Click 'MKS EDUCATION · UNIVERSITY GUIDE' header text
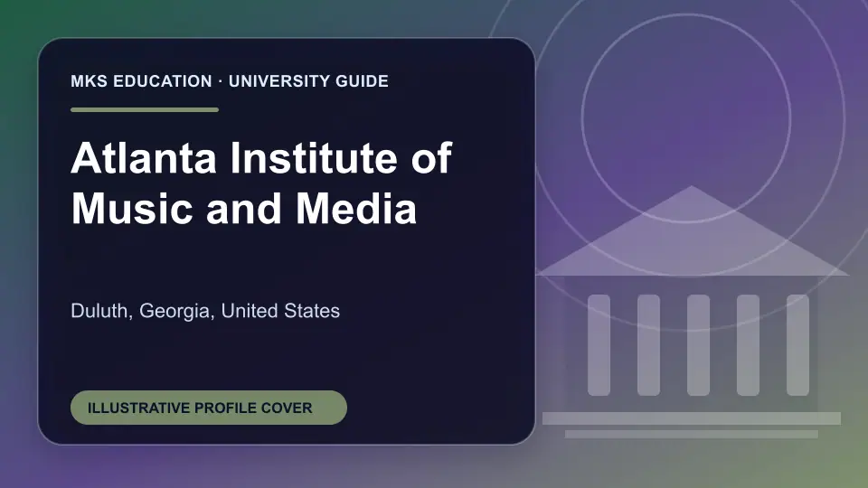868x488 pixels. pos(230,81)
